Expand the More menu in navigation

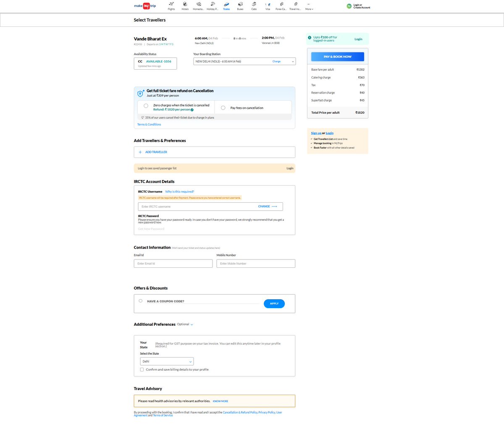tap(309, 9)
